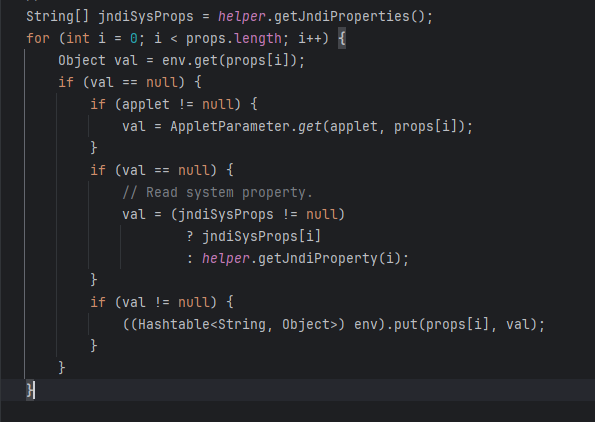Click the Read system property comment
This screenshot has width=595, height=422.
tap(217, 193)
